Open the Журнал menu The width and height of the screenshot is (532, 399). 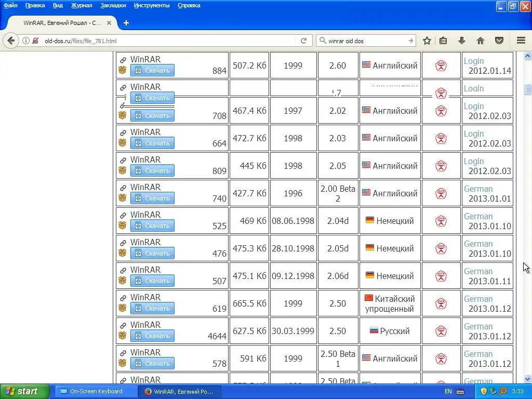click(x=82, y=5)
